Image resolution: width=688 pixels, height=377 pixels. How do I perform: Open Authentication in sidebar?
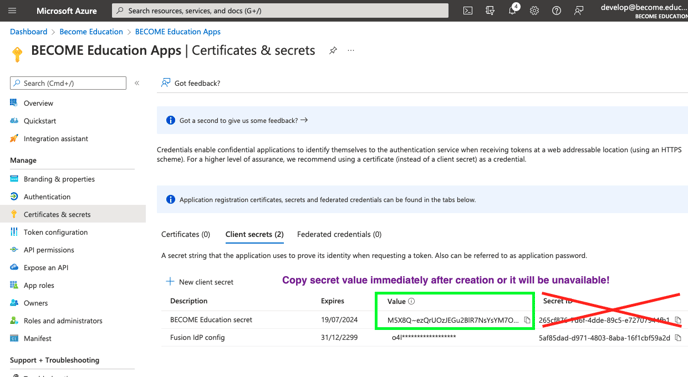(x=47, y=197)
